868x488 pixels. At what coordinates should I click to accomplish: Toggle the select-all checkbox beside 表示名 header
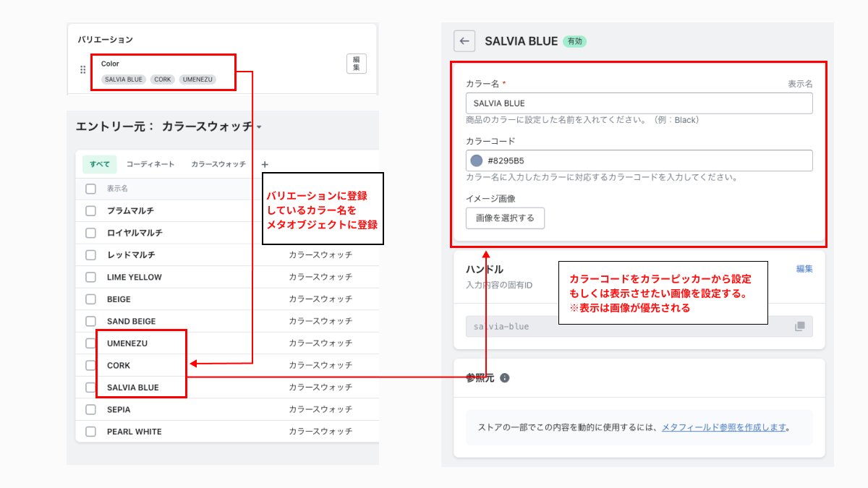(90, 189)
